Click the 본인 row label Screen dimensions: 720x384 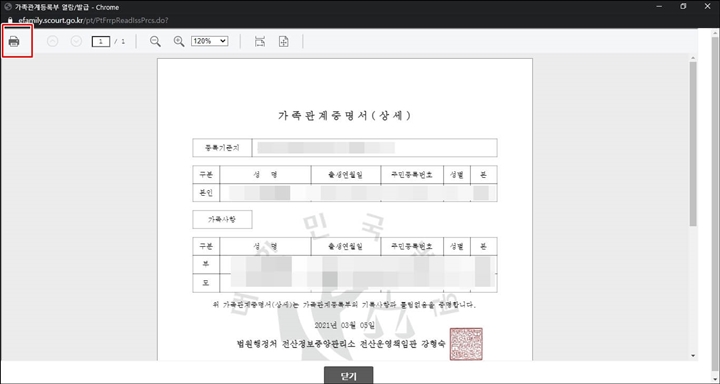coord(206,193)
